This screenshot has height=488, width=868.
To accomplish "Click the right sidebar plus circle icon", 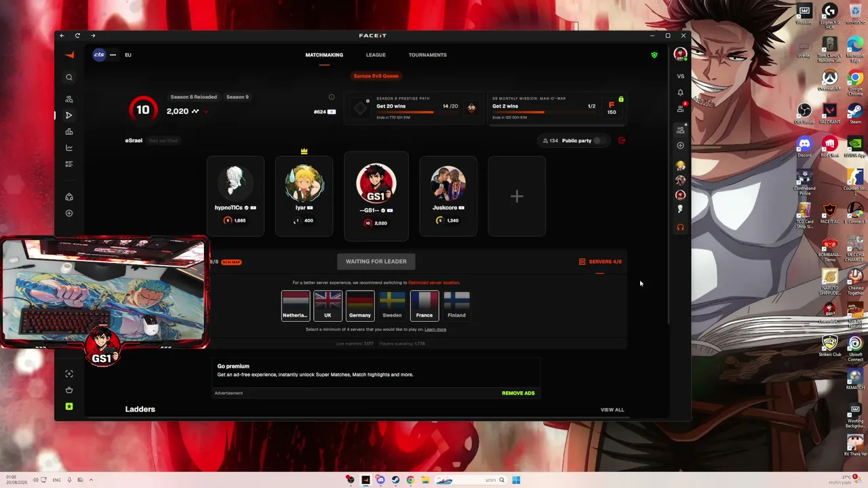I will [x=680, y=145].
